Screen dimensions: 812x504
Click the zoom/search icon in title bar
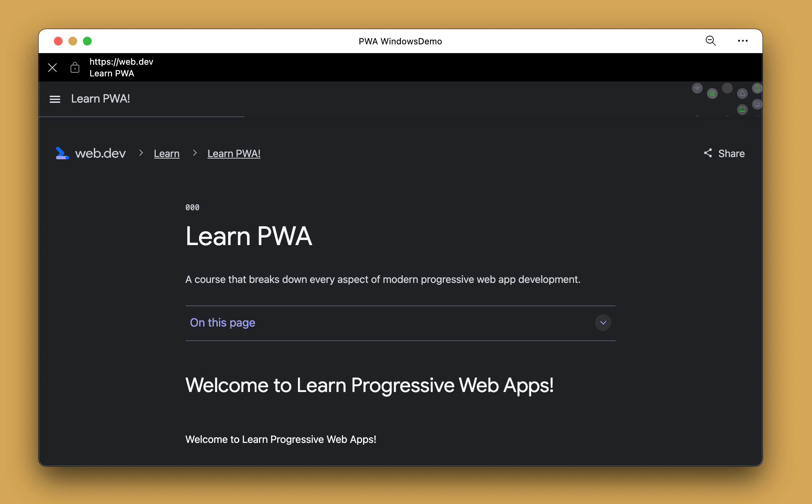pyautogui.click(x=710, y=41)
